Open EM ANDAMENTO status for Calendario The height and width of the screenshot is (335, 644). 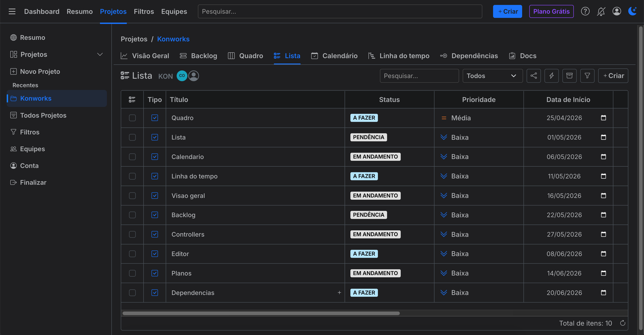click(x=375, y=157)
